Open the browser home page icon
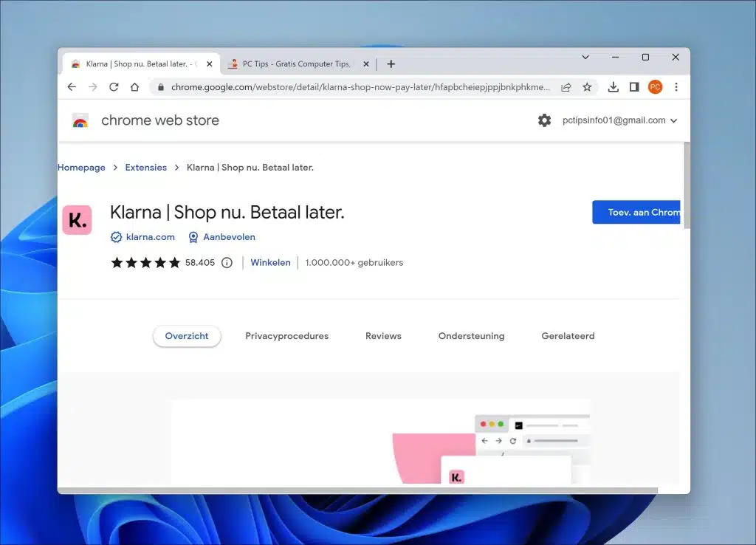 click(x=134, y=87)
